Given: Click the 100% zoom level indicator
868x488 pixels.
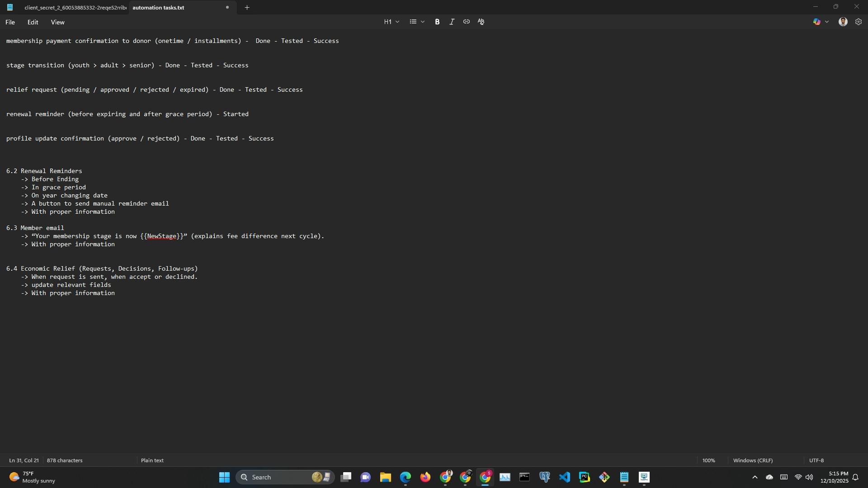Looking at the screenshot, I should point(708,460).
